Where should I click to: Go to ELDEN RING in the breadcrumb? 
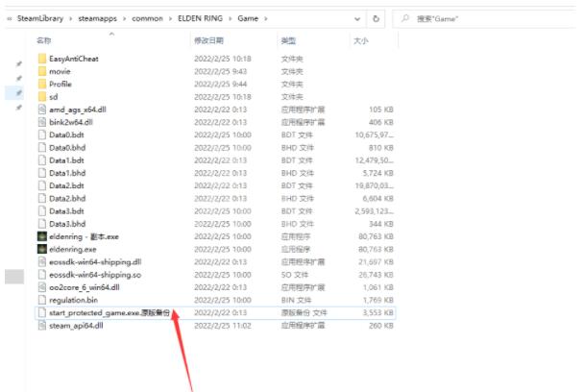tap(201, 18)
